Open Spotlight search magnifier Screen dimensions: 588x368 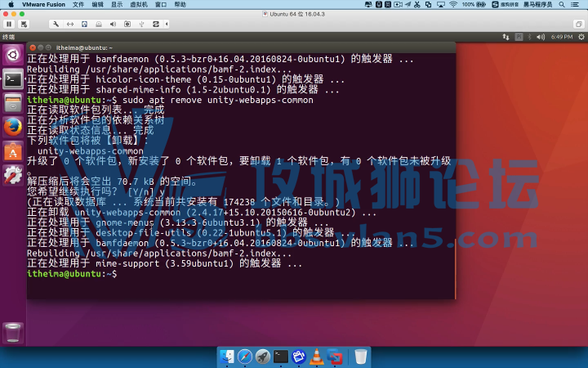[562, 5]
